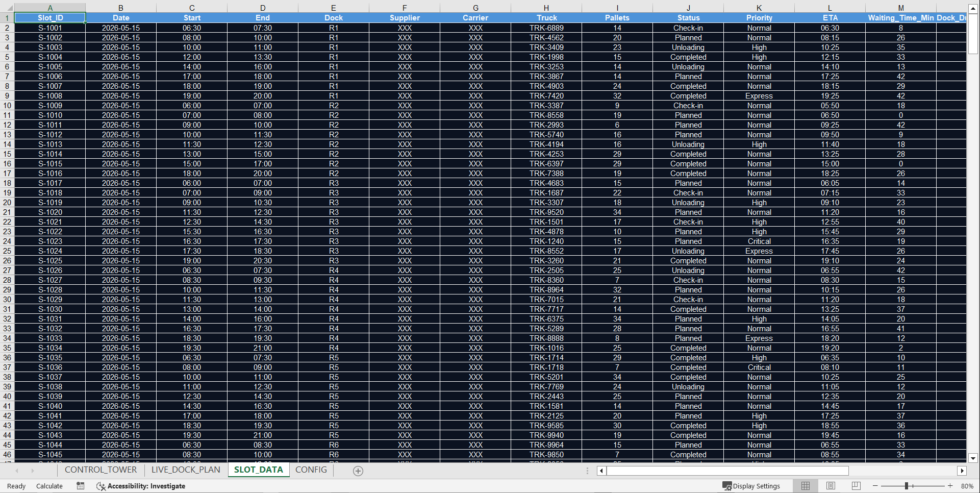The height and width of the screenshot is (493, 980).
Task: Select column H header
Action: pos(546,8)
